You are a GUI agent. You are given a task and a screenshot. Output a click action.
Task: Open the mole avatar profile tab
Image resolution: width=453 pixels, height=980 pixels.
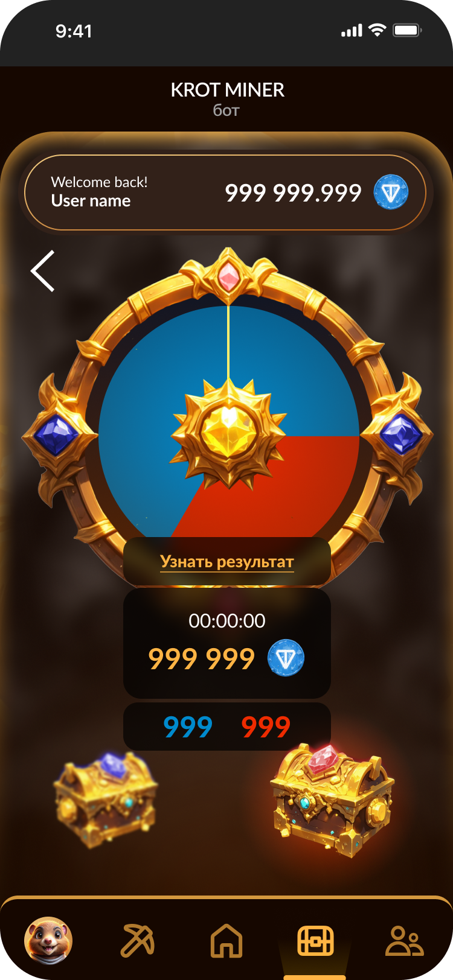coord(48,940)
